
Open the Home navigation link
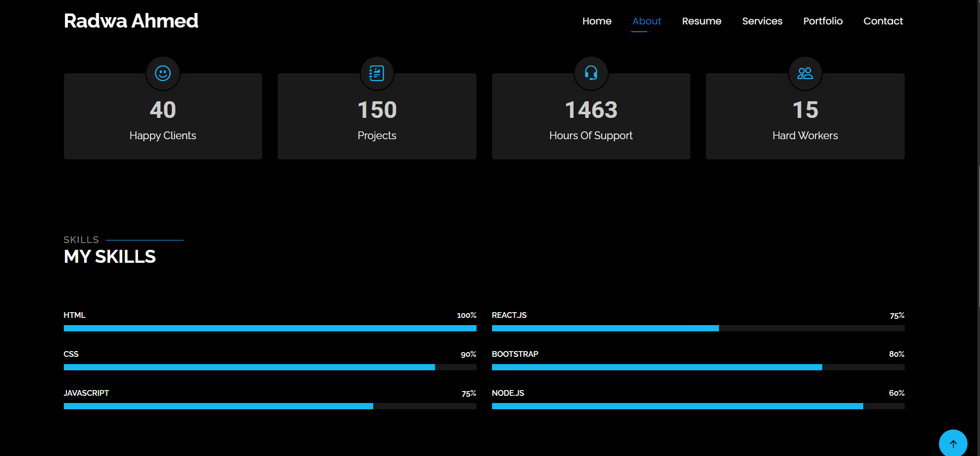click(596, 21)
